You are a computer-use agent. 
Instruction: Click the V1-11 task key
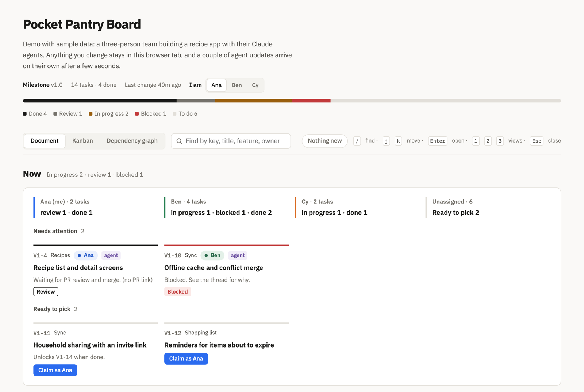click(x=42, y=333)
